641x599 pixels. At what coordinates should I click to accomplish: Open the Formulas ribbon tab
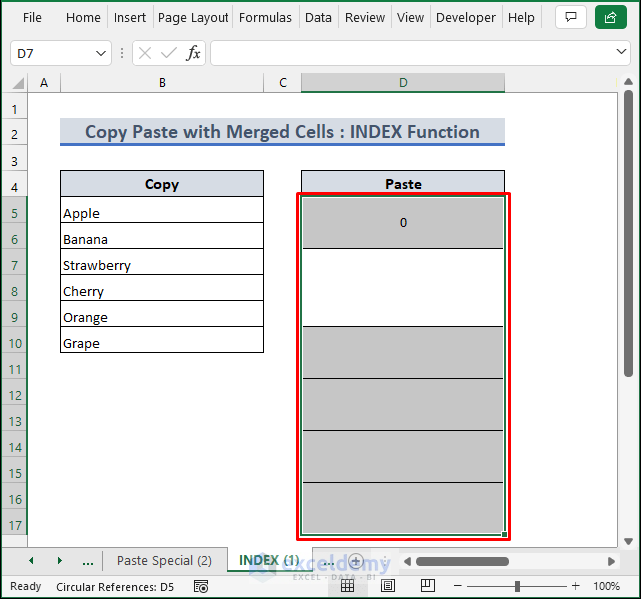(x=266, y=17)
